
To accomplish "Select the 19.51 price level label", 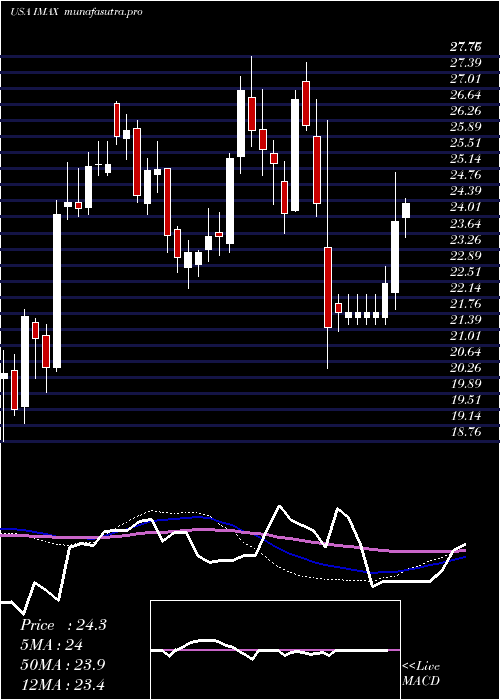I will pos(466,400).
